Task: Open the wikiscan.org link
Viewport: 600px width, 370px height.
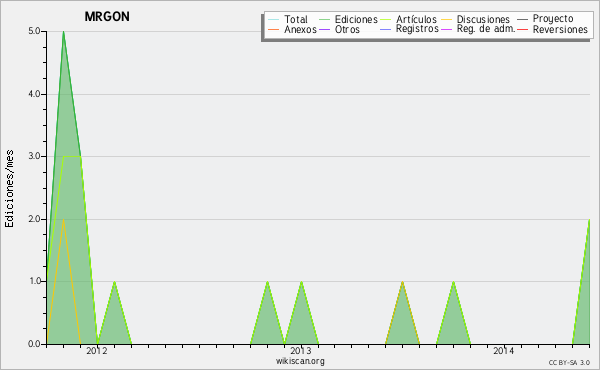Action: pos(300,361)
